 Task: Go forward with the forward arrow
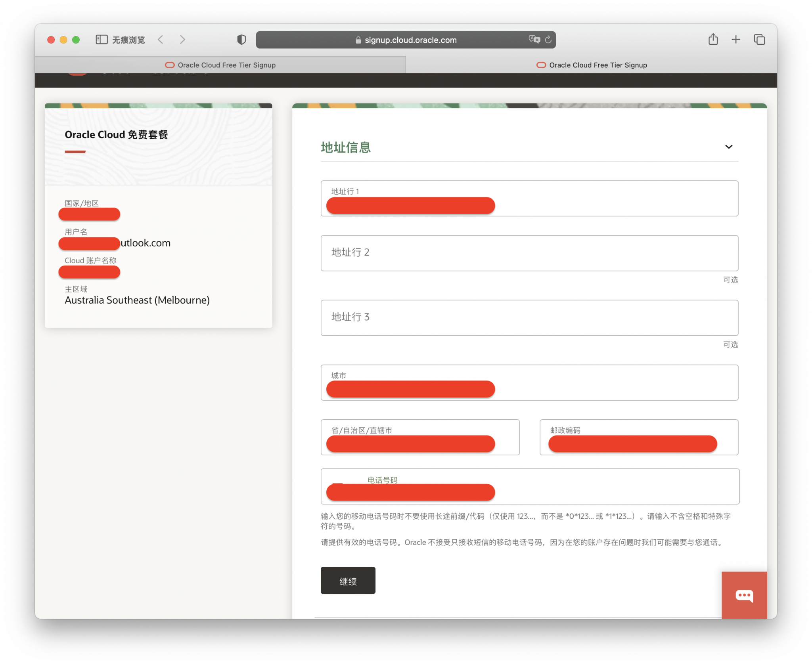click(182, 40)
